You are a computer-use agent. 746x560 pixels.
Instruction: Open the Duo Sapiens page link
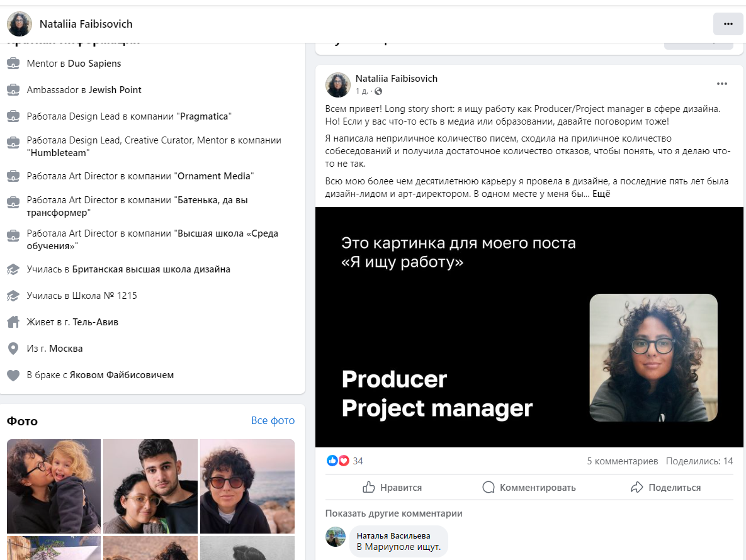[94, 64]
